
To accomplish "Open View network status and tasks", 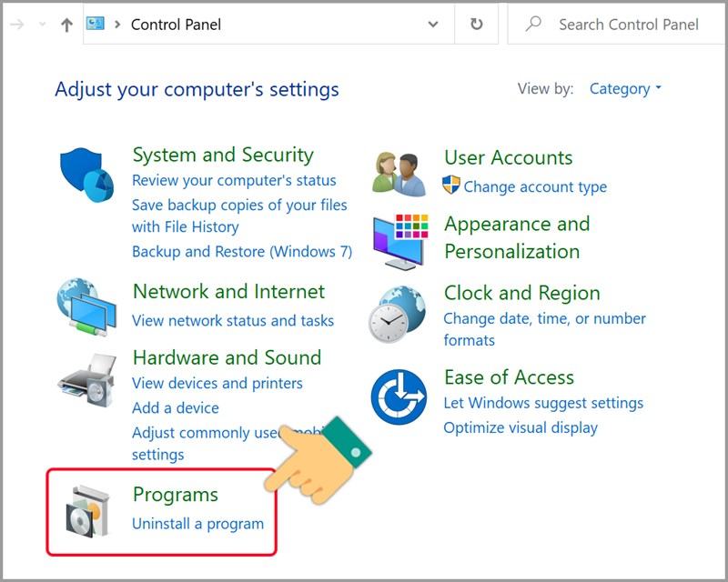I will (232, 320).
